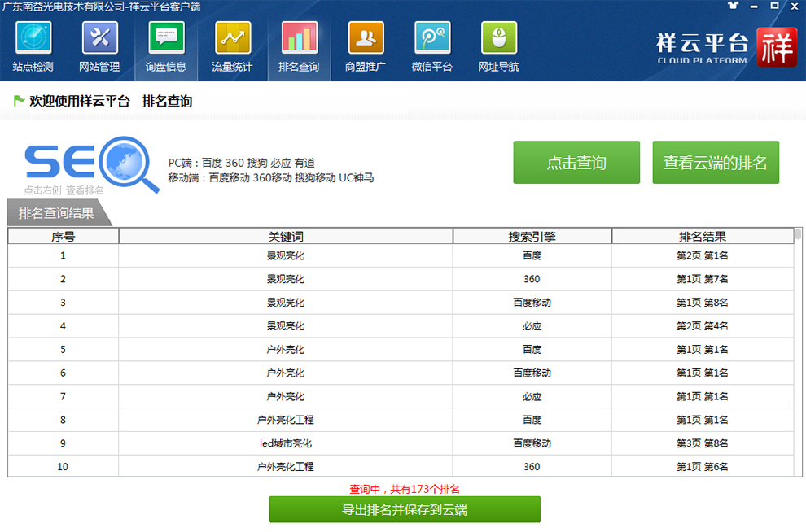Select 排名查询 bar chart icon
Viewport: 806px width, 532px height.
pos(299,38)
